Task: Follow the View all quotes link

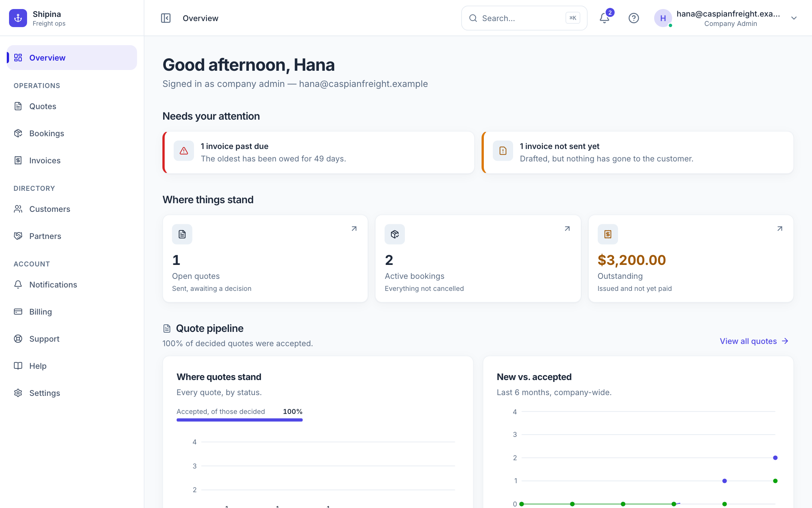Action: [754, 341]
